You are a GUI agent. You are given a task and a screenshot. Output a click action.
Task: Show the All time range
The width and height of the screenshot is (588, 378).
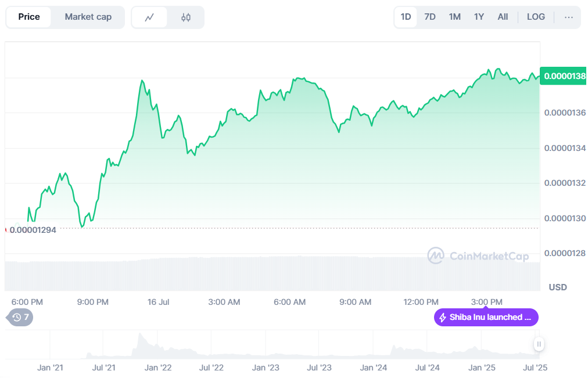pos(503,17)
